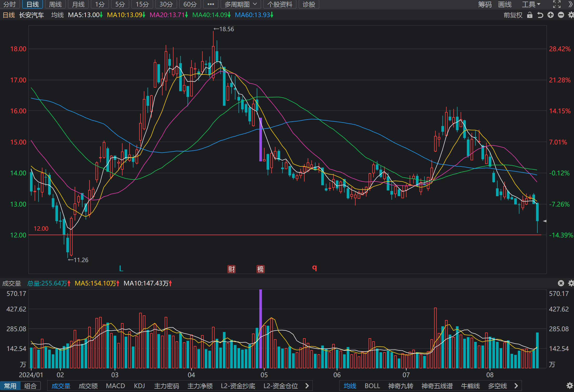Select 成交量 sub-chart indicator

click(61, 386)
